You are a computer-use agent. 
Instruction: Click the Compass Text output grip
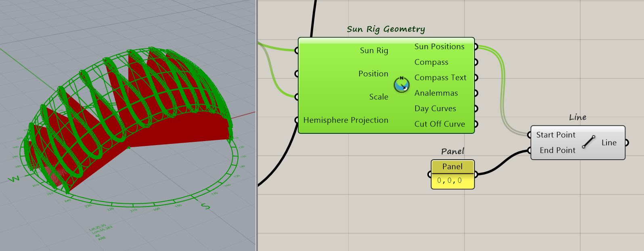pos(476,78)
